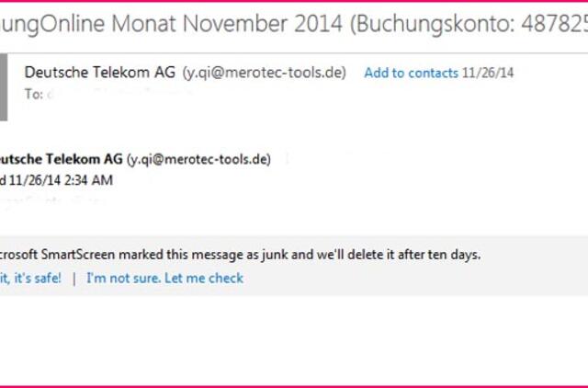Screen dimensions: 588x388
Task: Click the separator between the safety links
Action: pos(74,278)
